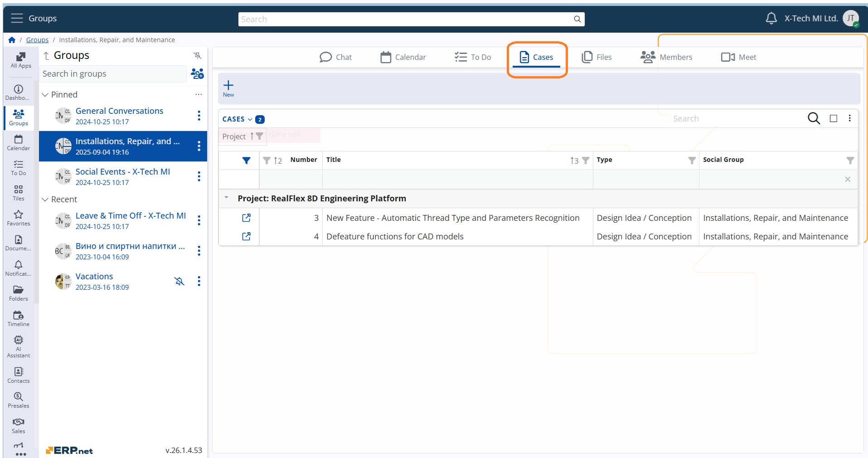
Task: Create a new group with add-people icon
Action: [x=197, y=73]
